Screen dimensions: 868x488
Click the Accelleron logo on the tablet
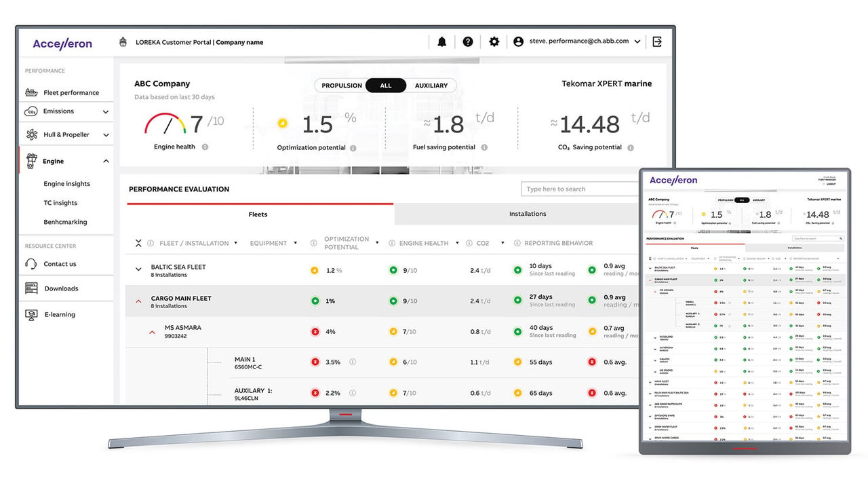click(673, 180)
